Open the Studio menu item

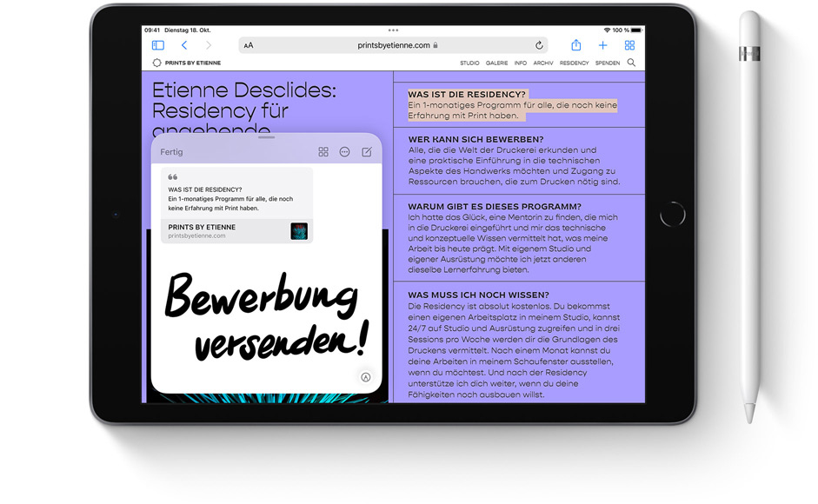[x=469, y=63]
